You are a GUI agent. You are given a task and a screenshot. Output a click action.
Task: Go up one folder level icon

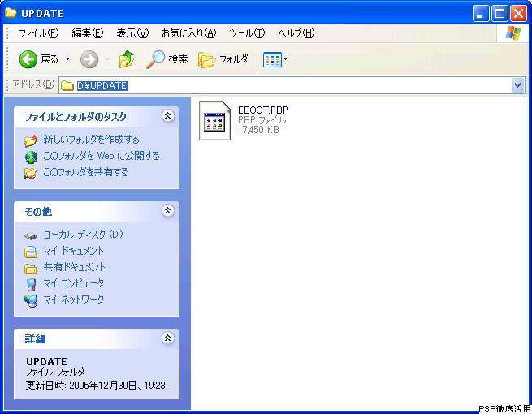click(x=127, y=59)
